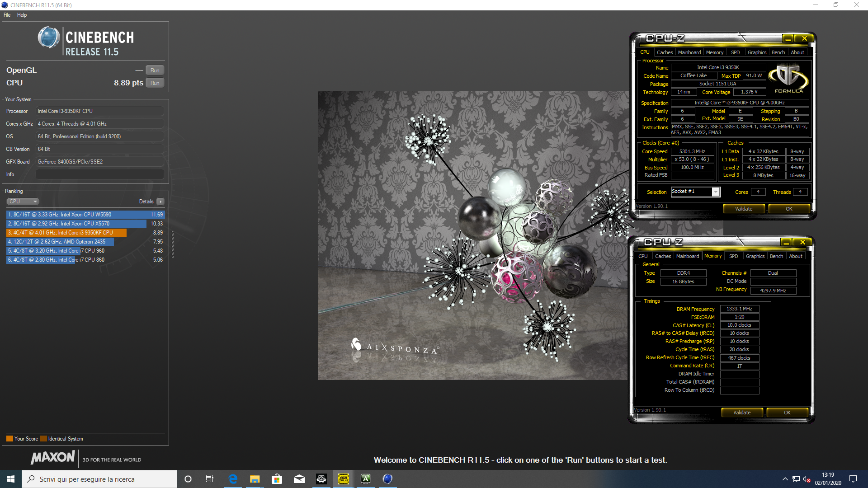
Task: Click the rendered benchmark scene image
Action: pyautogui.click(x=474, y=235)
